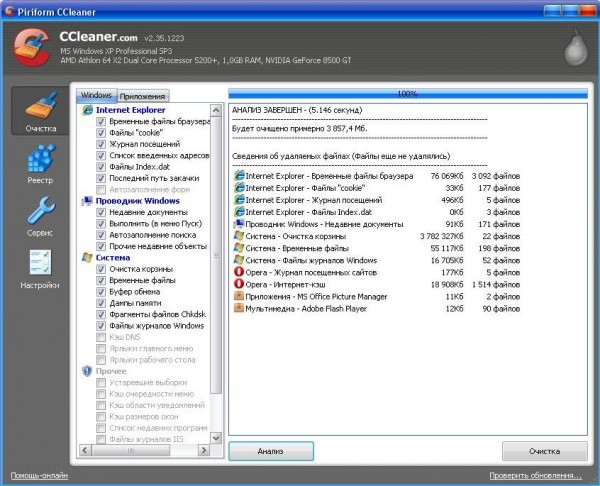Click the Opera icon beside Журнал посещенных сайтов
The image size is (600, 486).
coord(239,272)
